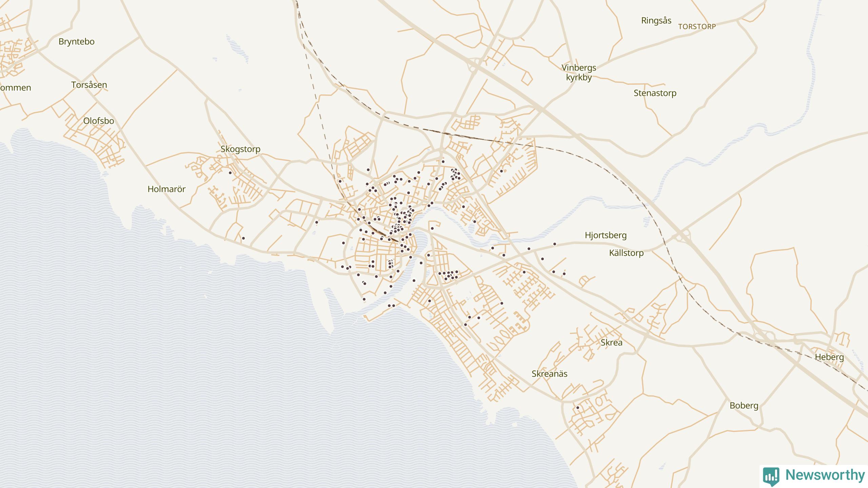
Task: Click the Olofsbo place label
Action: 99,121
